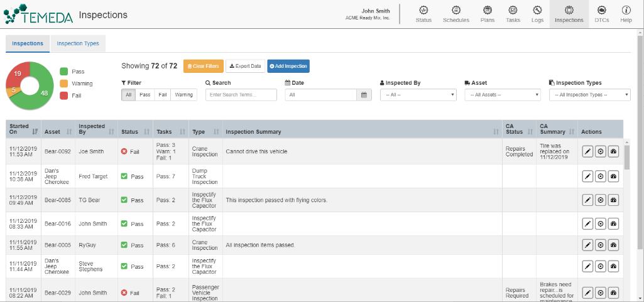Select the Pass status filter
Screen dimensions: 644x302
(145, 95)
